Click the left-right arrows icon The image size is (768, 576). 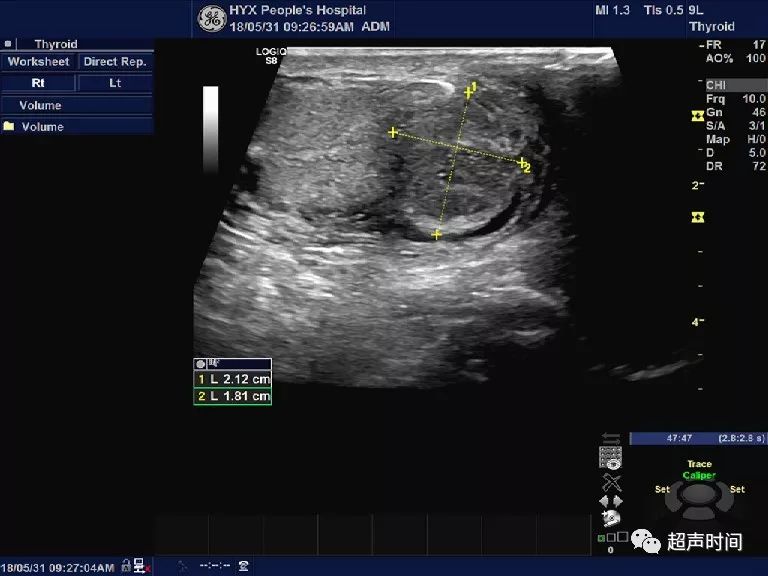pyautogui.click(x=611, y=501)
